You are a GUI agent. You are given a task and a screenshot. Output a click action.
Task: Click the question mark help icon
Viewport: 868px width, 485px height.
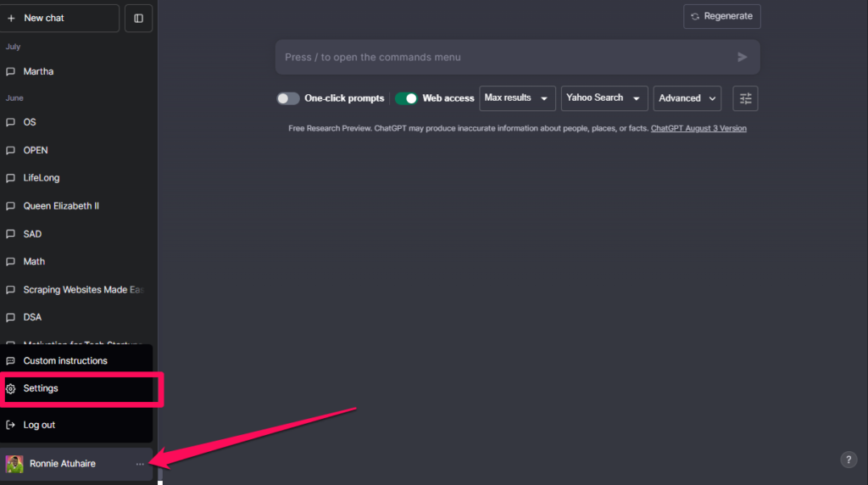pos(849,460)
